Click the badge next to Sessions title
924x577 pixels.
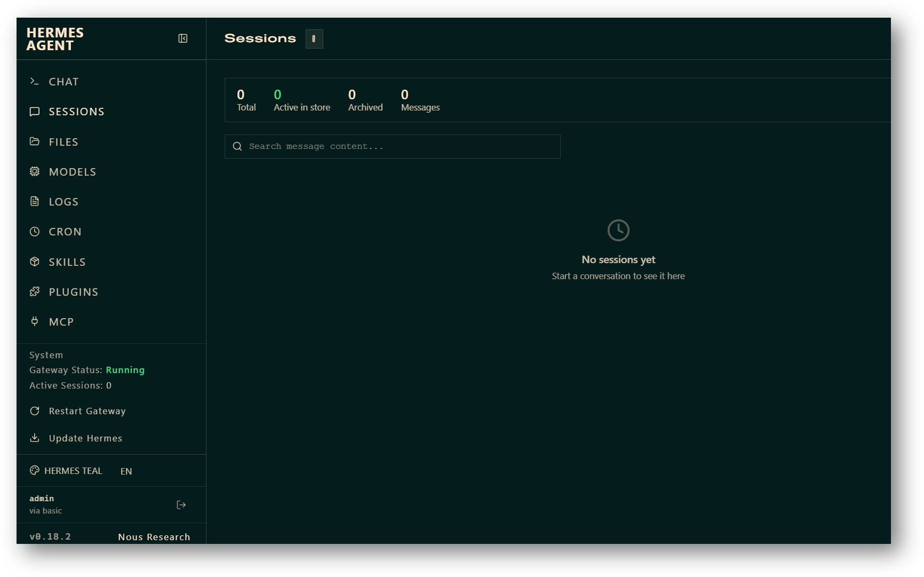[x=314, y=38]
